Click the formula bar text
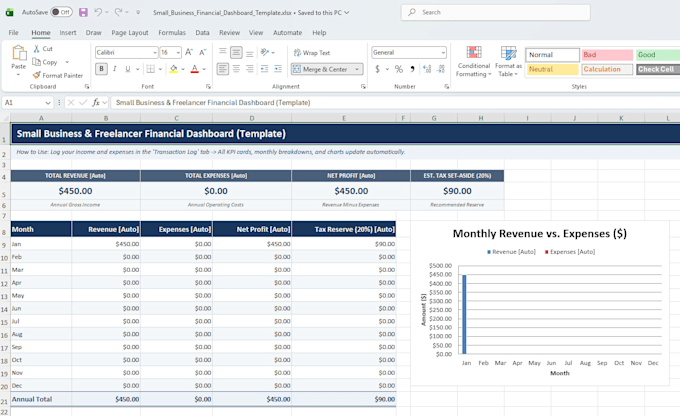 tap(213, 102)
